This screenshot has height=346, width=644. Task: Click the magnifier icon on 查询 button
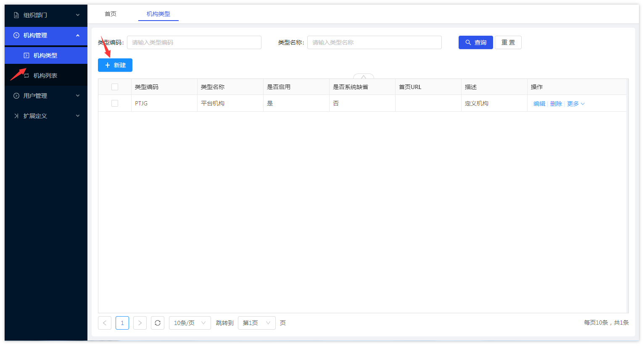point(468,42)
